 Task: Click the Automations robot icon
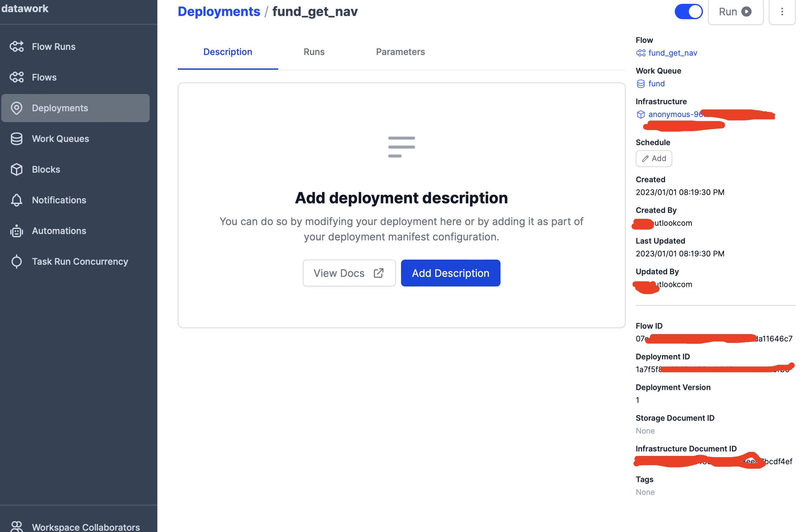[16, 231]
